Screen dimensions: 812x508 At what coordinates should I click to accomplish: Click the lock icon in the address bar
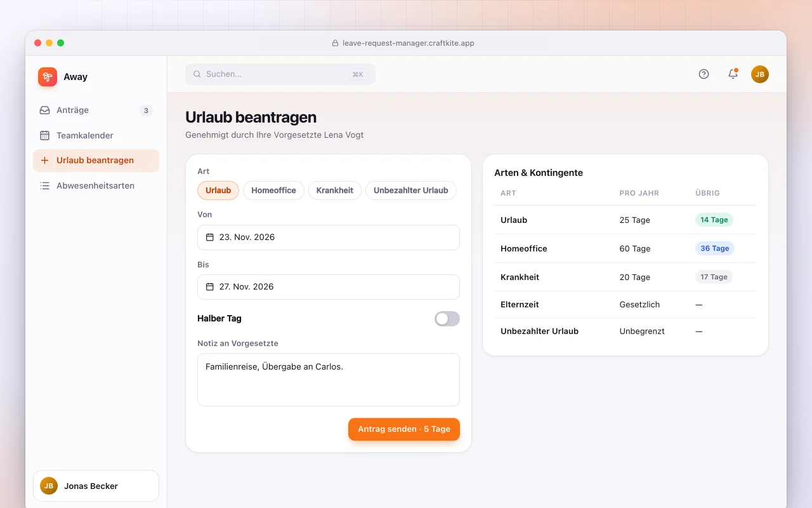click(x=336, y=43)
